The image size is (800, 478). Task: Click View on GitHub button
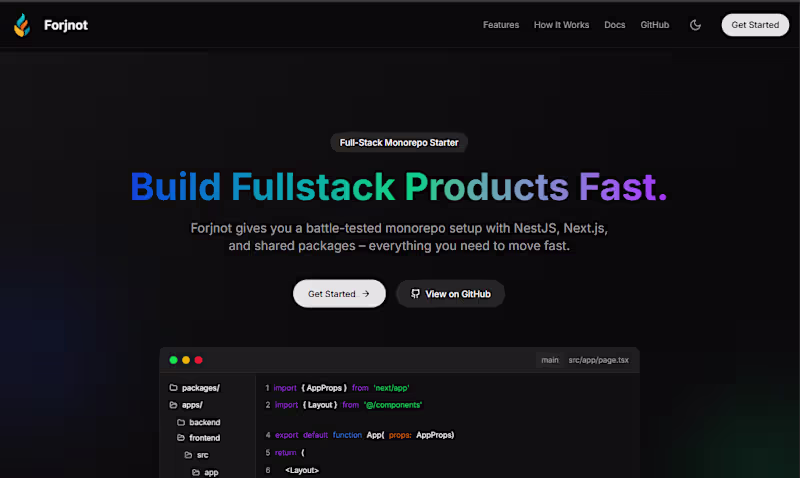coord(451,294)
